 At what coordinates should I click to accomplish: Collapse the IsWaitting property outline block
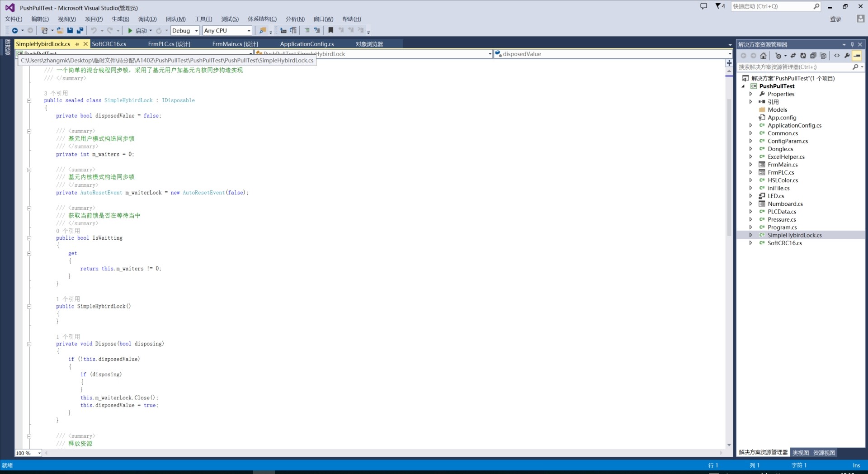coord(29,238)
